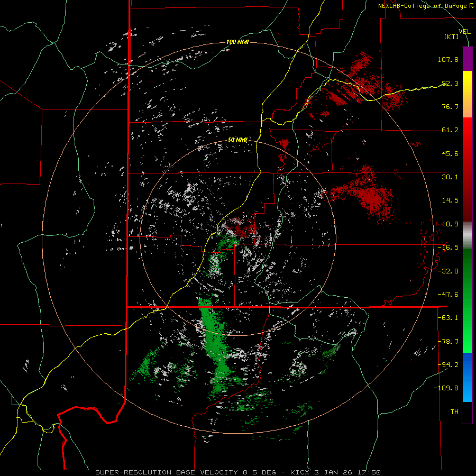Select the -109.8 legend value
The width and height of the screenshot is (476, 476).
point(446,388)
